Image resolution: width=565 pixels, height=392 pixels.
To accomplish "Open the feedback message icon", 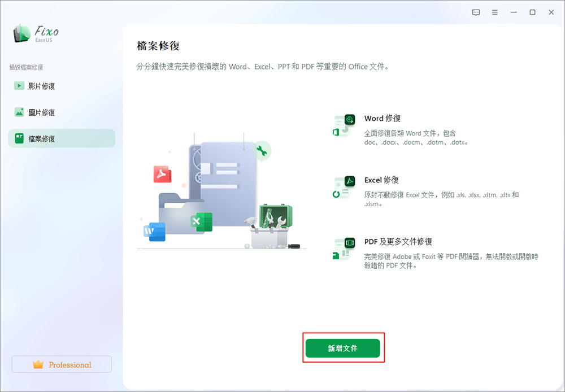I will pos(476,12).
